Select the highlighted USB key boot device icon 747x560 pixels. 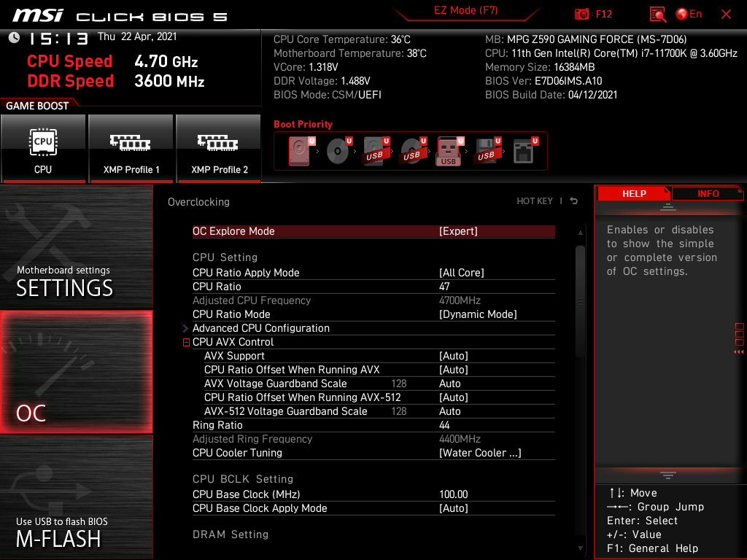449,151
